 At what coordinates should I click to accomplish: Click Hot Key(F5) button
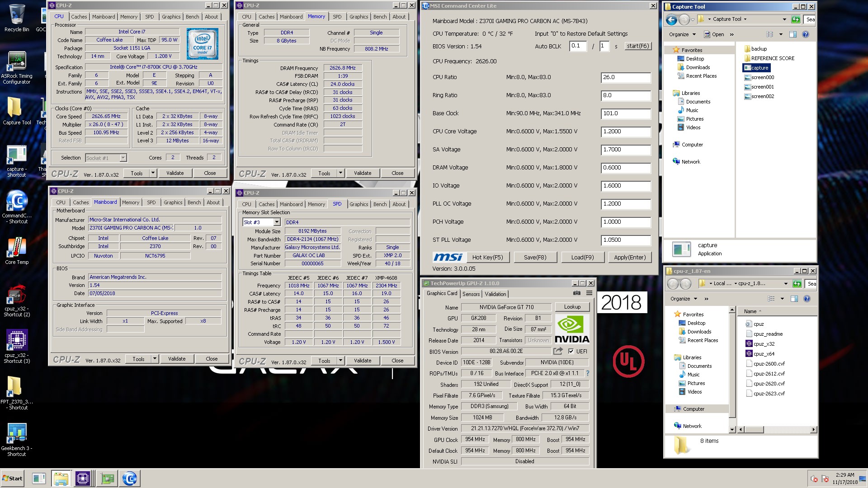[x=487, y=257]
